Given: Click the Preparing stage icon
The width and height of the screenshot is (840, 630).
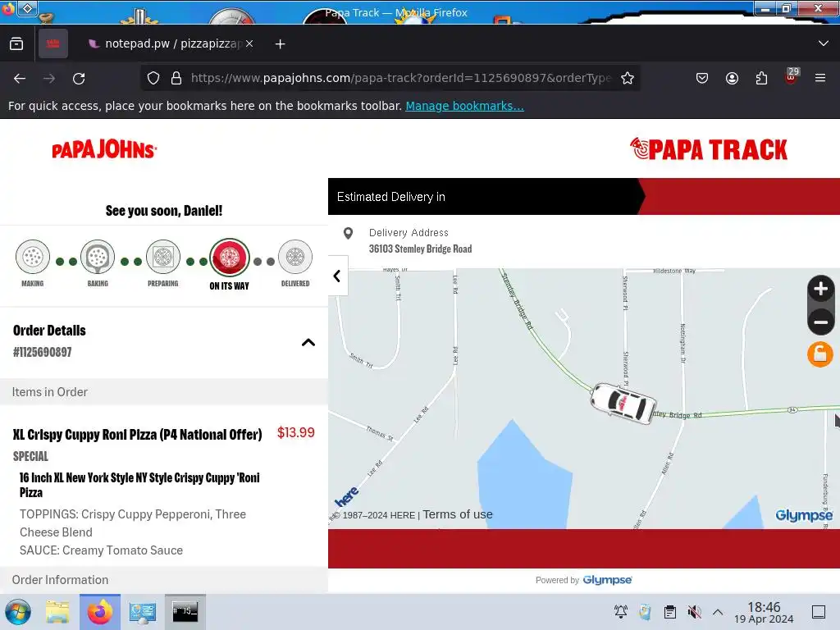Looking at the screenshot, I should click(163, 257).
